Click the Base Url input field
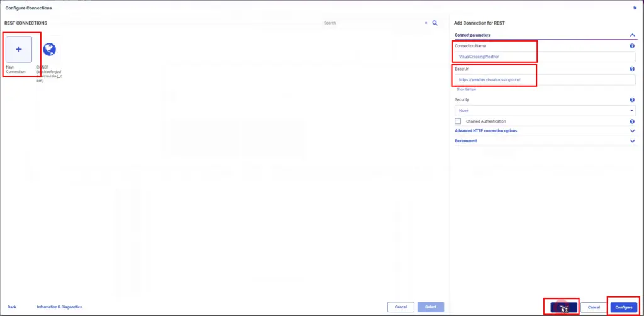 click(x=545, y=80)
